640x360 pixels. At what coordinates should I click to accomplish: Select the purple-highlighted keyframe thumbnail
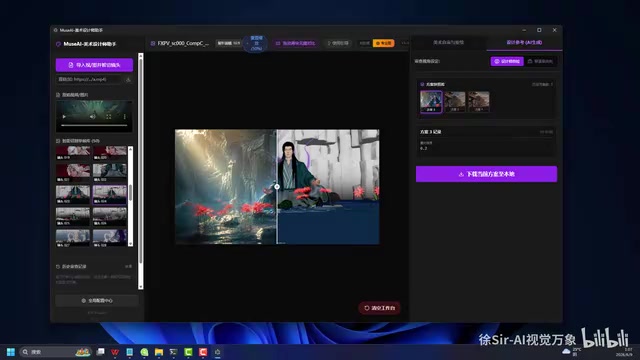coord(109,195)
